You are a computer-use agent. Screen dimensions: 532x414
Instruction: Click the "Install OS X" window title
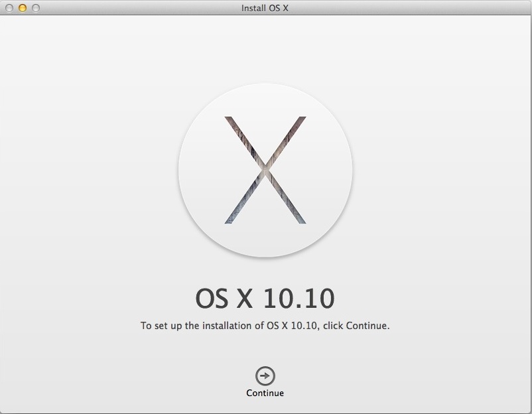(265, 8)
